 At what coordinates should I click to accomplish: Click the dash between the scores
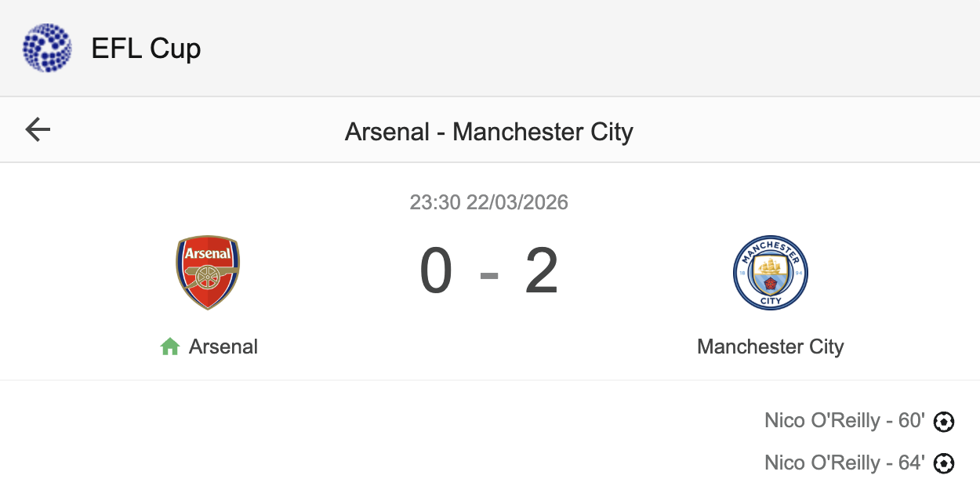[x=489, y=275]
